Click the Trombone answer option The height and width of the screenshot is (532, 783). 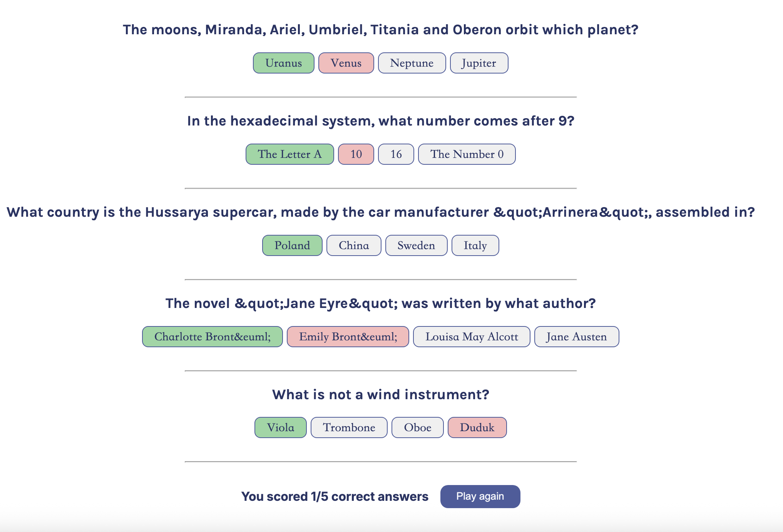click(x=349, y=427)
